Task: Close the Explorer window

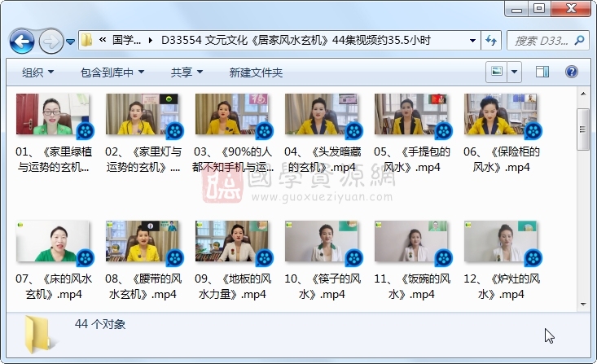Action: tap(571, 9)
